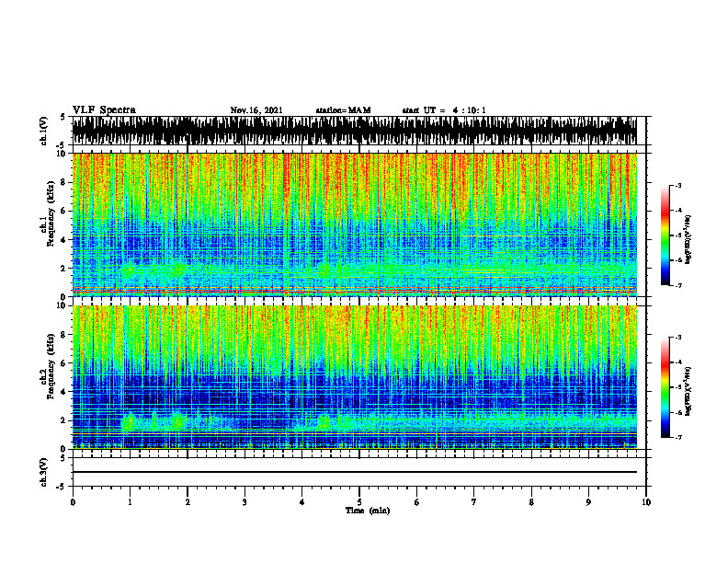
Task: Click the ch.2 color scale bar
Action: click(665, 387)
